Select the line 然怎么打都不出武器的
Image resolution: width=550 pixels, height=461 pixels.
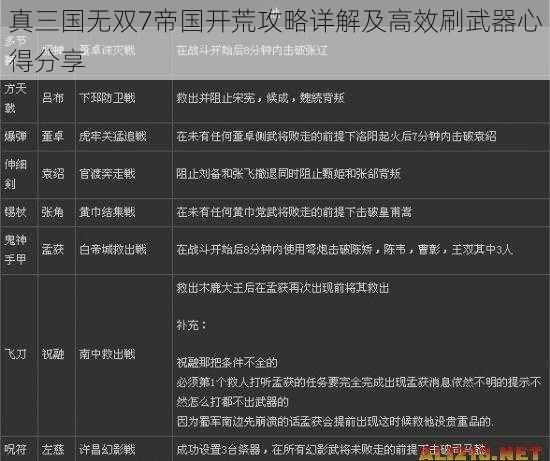click(x=232, y=401)
